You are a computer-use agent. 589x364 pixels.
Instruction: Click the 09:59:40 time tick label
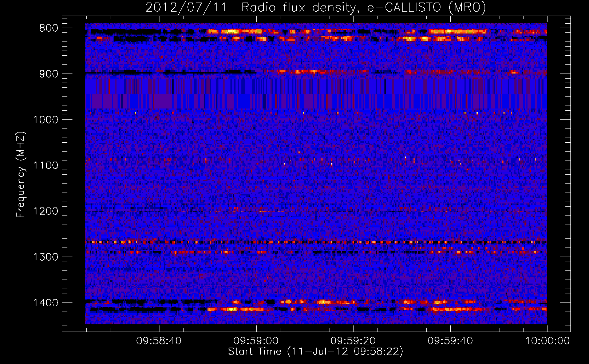click(450, 341)
